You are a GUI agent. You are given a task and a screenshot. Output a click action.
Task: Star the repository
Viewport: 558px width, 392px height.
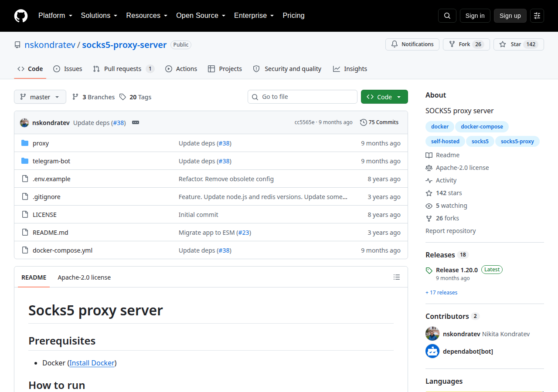[x=519, y=44]
